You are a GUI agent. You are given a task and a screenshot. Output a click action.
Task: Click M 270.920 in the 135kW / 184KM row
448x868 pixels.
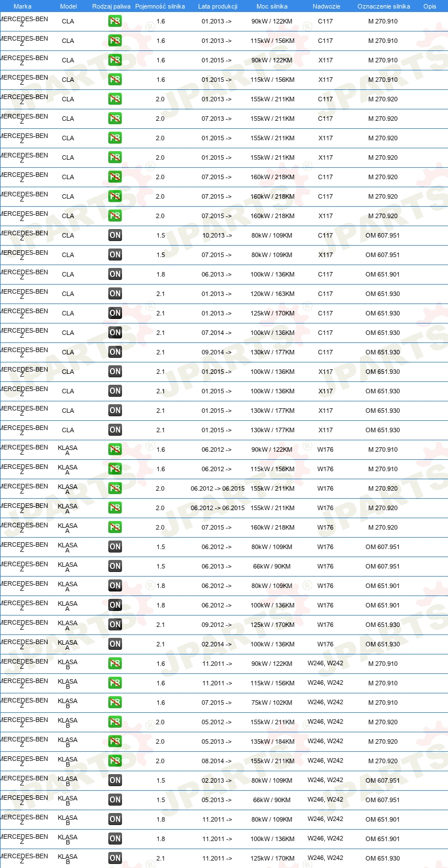(383, 741)
